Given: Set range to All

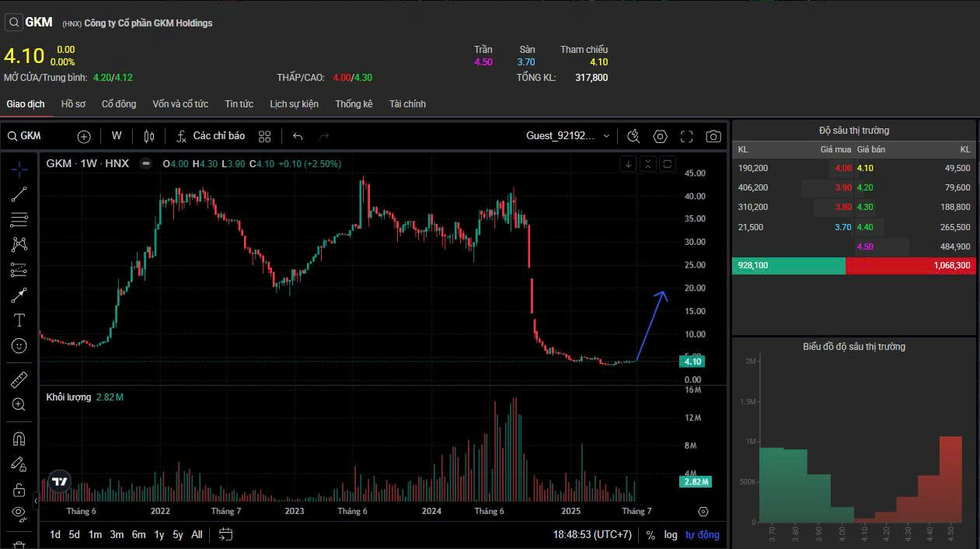Looking at the screenshot, I should tap(197, 534).
